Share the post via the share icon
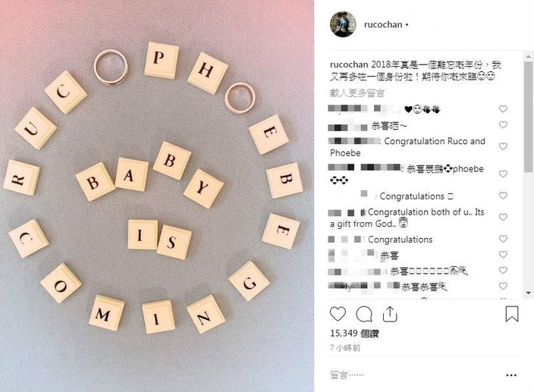 point(390,314)
